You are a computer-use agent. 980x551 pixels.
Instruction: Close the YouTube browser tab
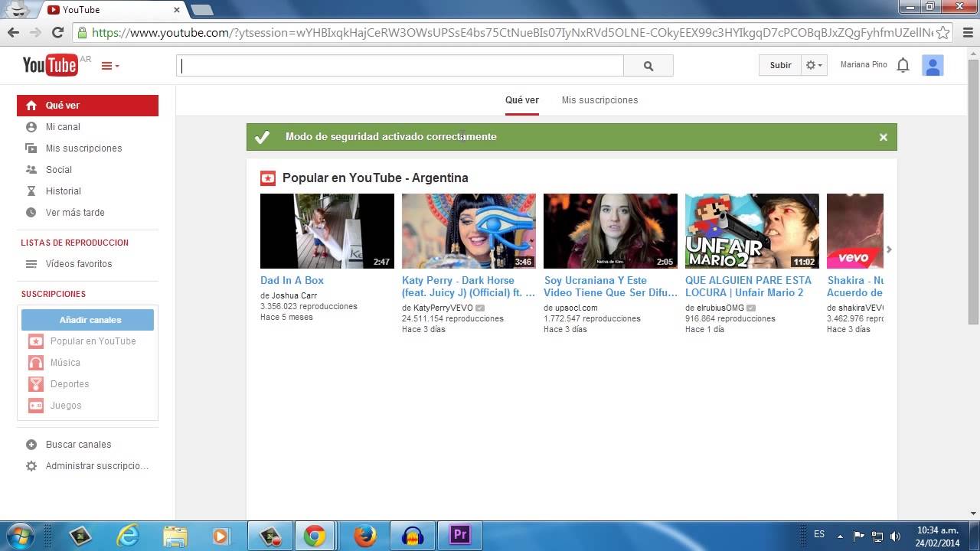(177, 10)
